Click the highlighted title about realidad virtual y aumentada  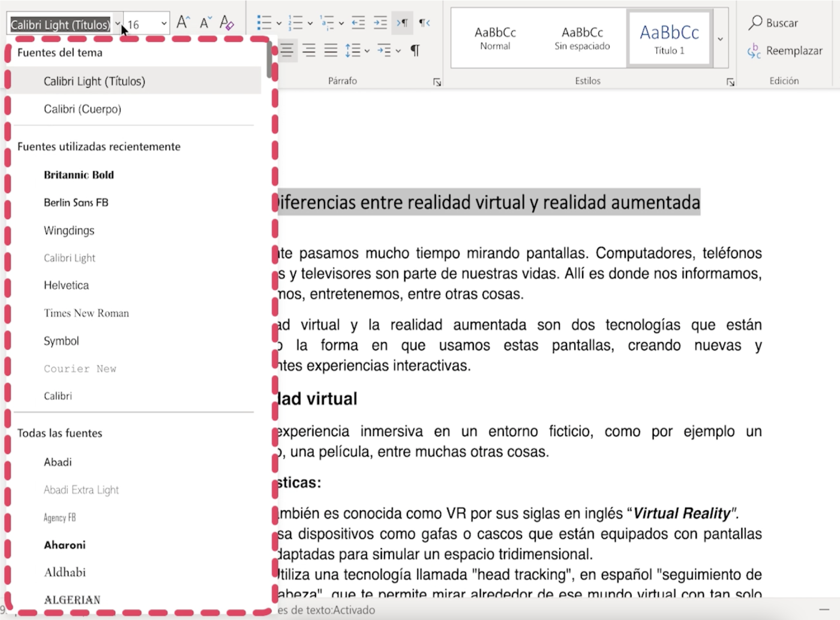489,202
